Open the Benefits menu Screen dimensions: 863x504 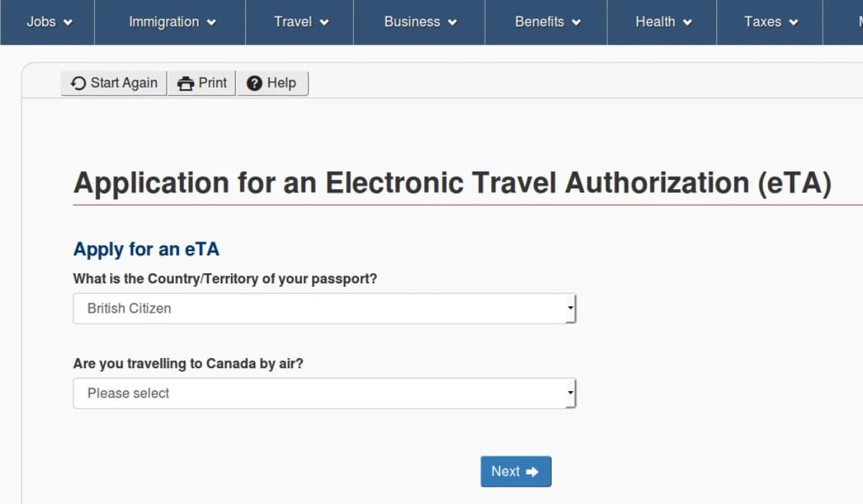pyautogui.click(x=547, y=22)
